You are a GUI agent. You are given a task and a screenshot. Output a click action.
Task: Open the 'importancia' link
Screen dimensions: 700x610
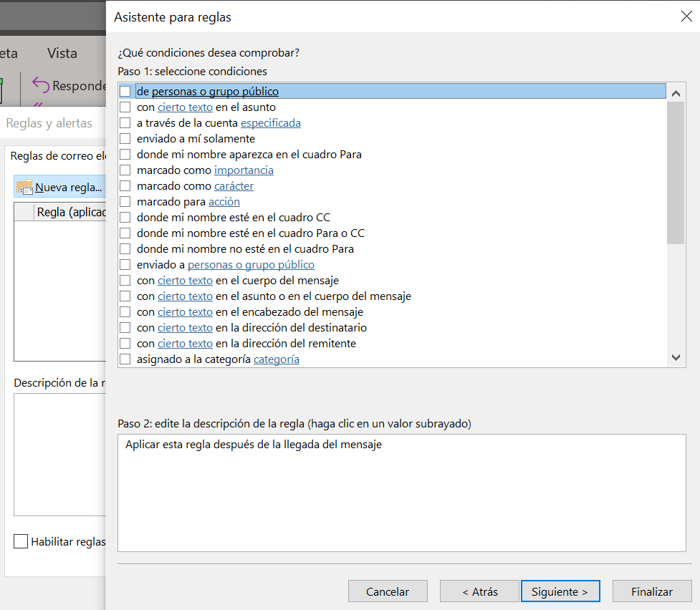(244, 170)
